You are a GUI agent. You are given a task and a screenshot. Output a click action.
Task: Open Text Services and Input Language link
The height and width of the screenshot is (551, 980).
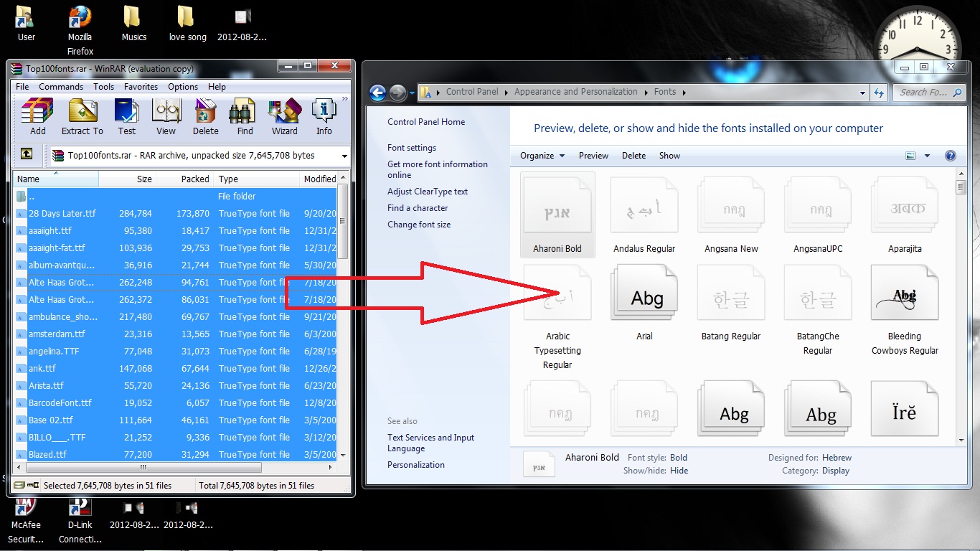(x=430, y=443)
